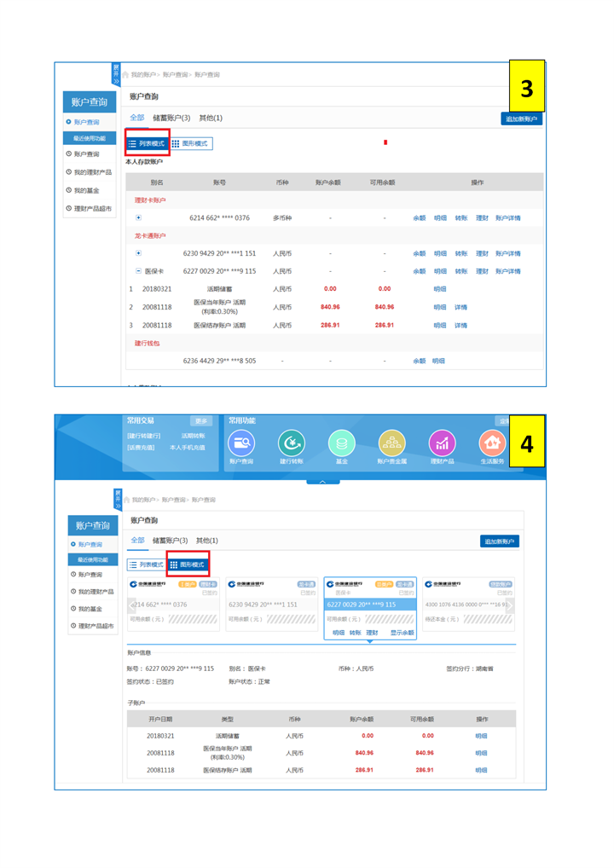Collapse the 常用功能 banner with chevron
The image size is (614, 868).
pos(323,482)
